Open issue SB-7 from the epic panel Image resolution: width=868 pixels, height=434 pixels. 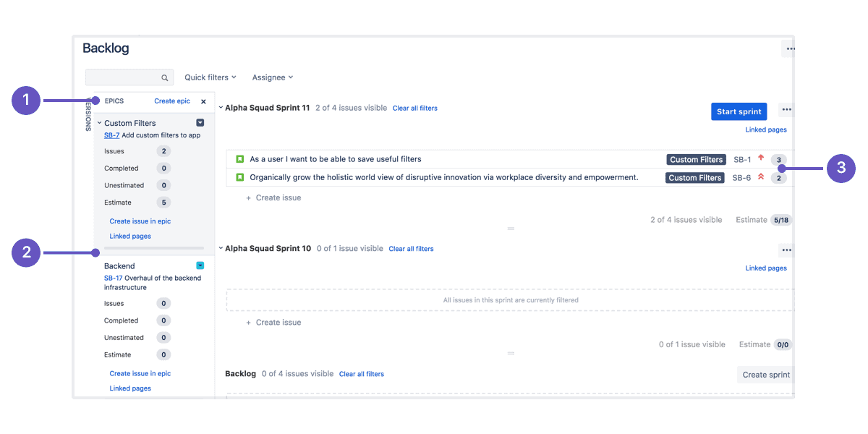point(111,135)
